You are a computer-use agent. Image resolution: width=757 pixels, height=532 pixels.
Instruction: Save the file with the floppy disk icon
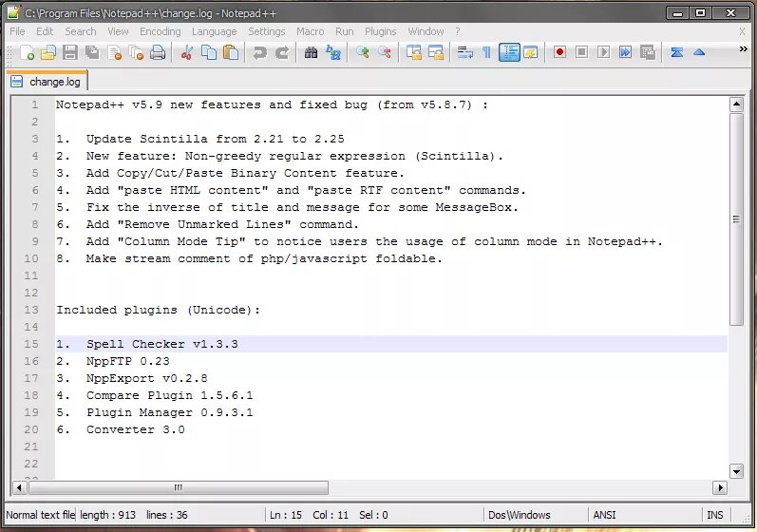70,52
